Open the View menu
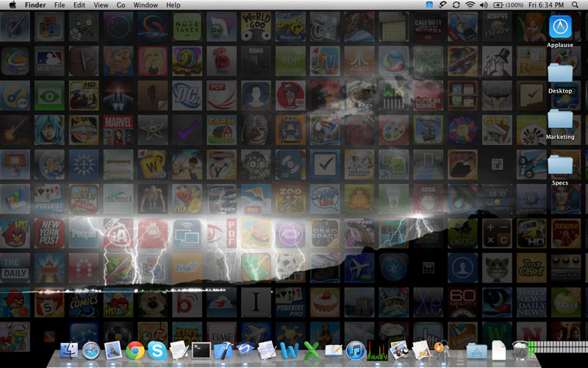Viewport: 588px width, 368px height. point(101,5)
